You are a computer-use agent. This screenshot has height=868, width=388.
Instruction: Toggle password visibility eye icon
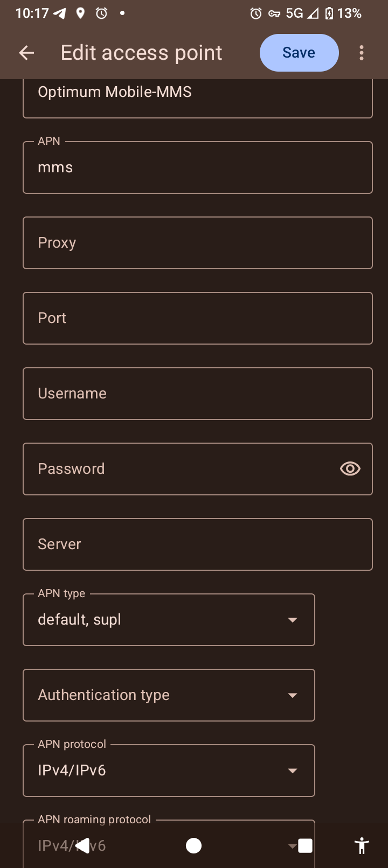click(x=350, y=469)
